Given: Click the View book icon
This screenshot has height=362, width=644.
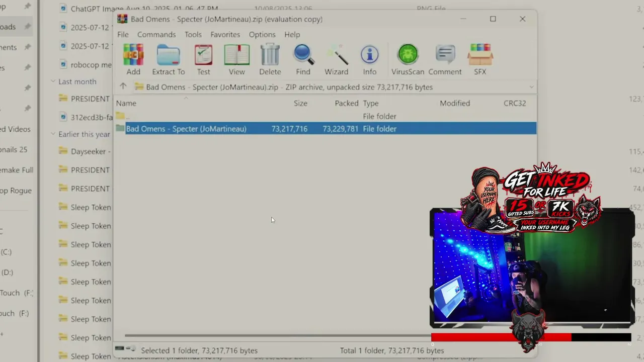Looking at the screenshot, I should coord(236,54).
